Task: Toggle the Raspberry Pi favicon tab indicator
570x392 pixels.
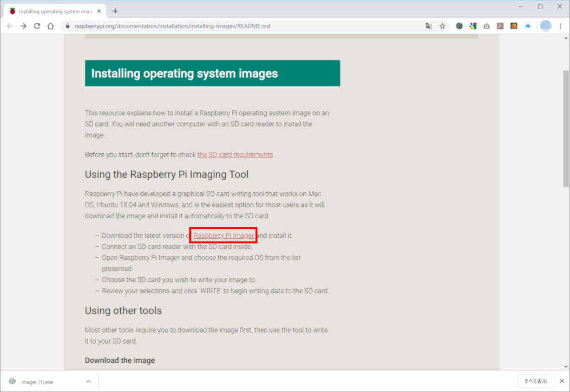Action: tap(12, 10)
